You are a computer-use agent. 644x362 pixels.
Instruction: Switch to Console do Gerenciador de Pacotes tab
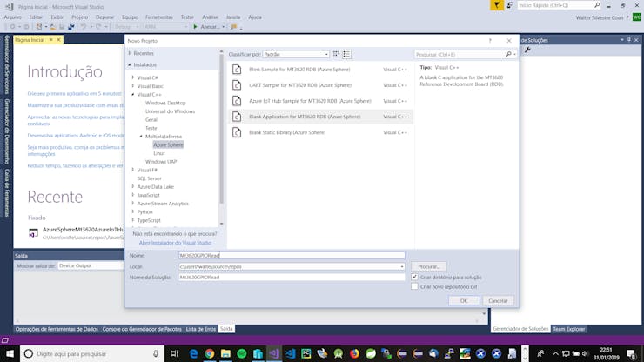pos(142,329)
